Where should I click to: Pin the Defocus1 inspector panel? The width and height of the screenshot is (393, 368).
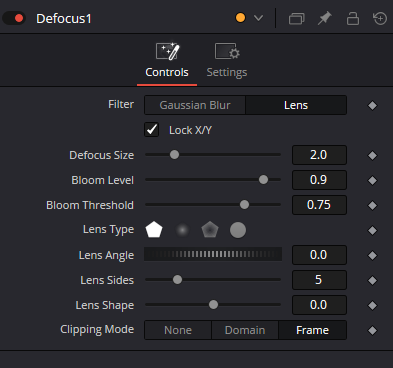pos(324,18)
